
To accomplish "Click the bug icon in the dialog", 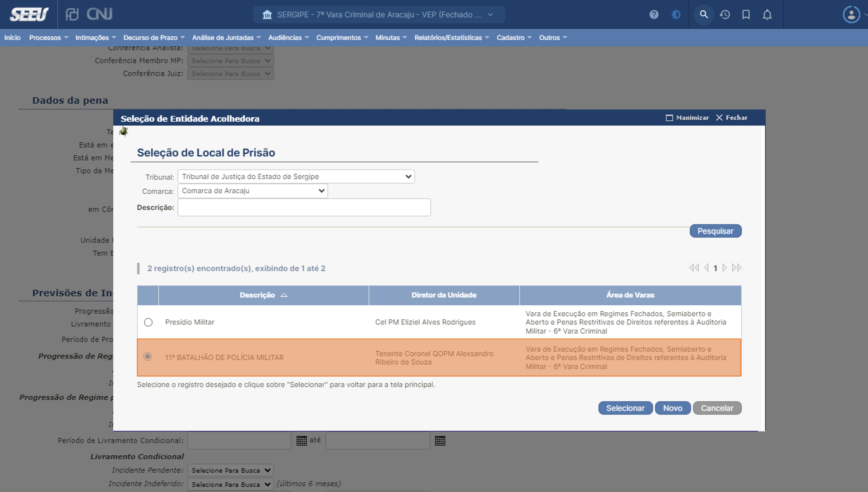I will pos(124,131).
